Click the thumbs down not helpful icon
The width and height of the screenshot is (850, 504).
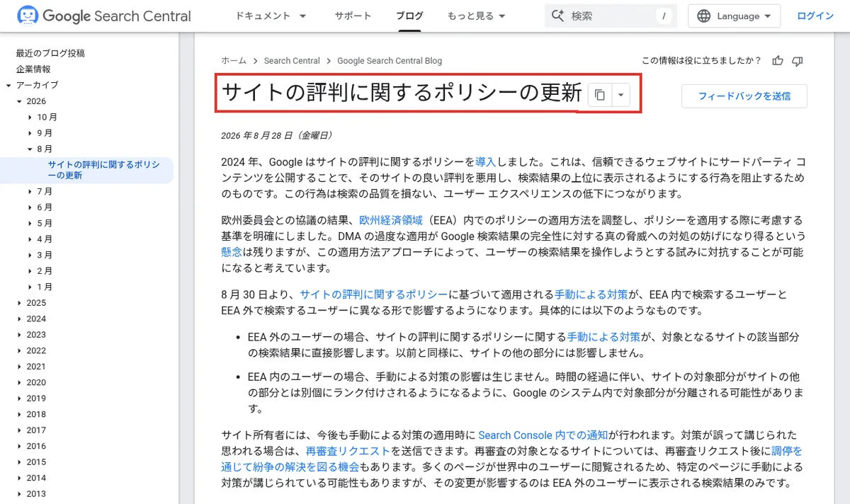798,61
